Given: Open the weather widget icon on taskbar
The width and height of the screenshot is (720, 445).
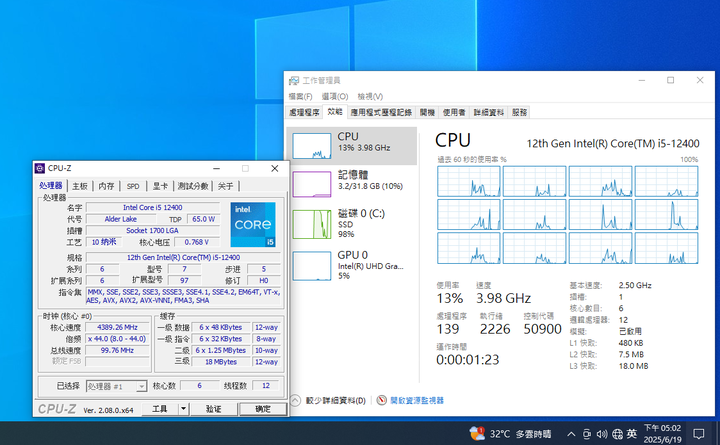Looking at the screenshot, I should tap(477, 433).
